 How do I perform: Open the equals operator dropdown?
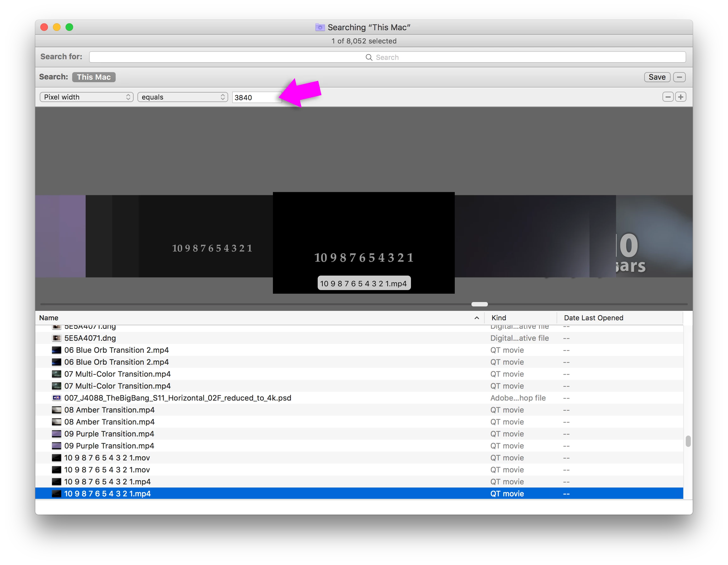[183, 97]
